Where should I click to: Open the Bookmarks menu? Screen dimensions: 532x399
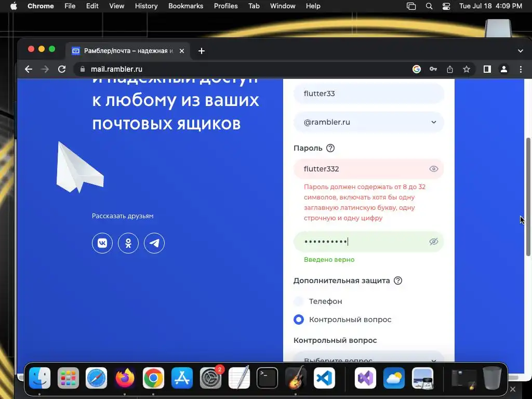pyautogui.click(x=185, y=6)
